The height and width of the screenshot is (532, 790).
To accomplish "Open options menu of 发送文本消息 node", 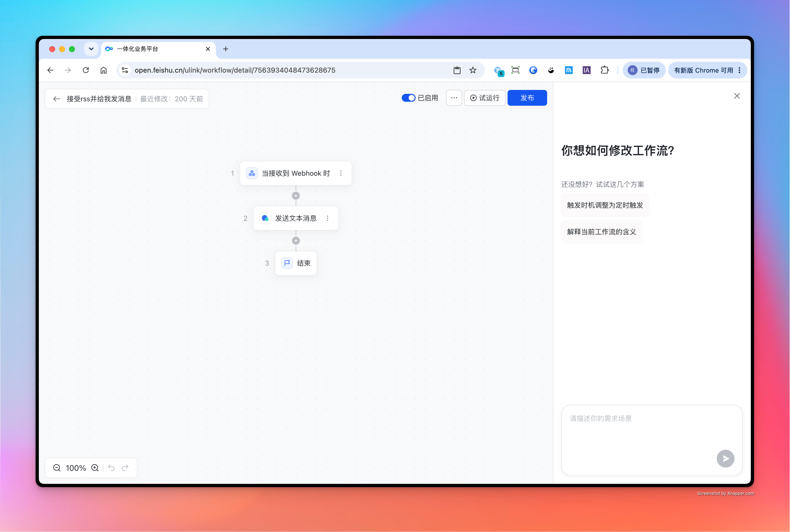I will pos(327,218).
